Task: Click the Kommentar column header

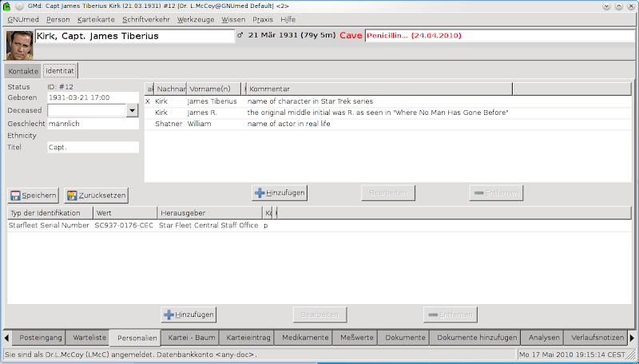Action: (379, 89)
